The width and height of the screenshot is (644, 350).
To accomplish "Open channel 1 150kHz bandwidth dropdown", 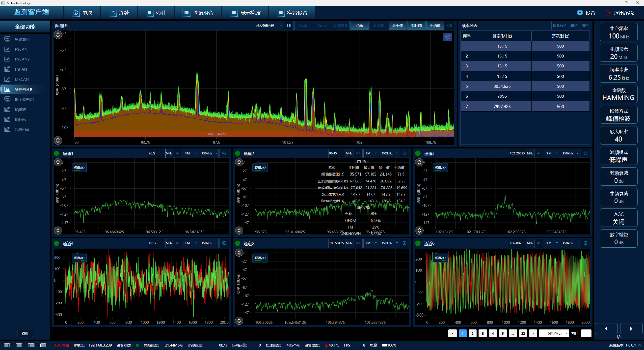I will pos(209,153).
